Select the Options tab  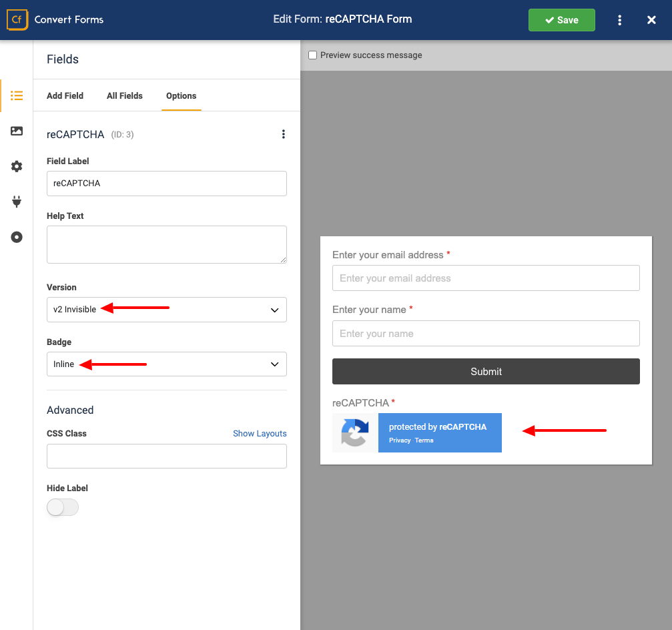click(x=181, y=95)
